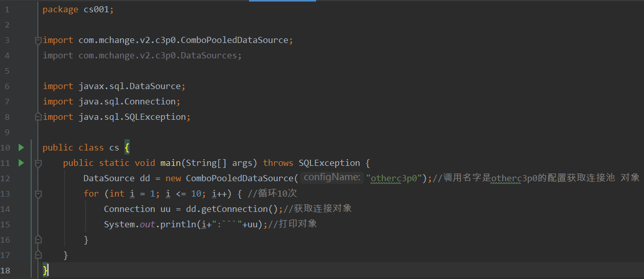This screenshot has height=279, width=644.
Task: Collapse the imports block fold marker
Action: click(38, 40)
